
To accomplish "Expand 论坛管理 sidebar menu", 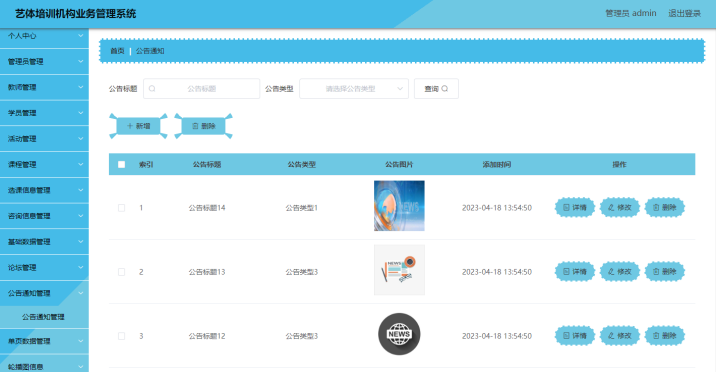I will [44, 267].
